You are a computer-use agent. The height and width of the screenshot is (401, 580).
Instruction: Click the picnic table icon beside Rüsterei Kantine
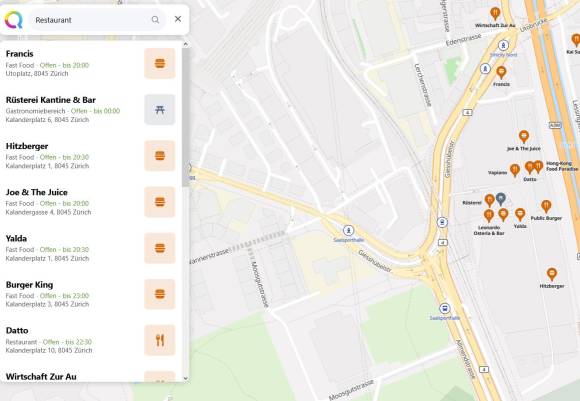click(160, 109)
